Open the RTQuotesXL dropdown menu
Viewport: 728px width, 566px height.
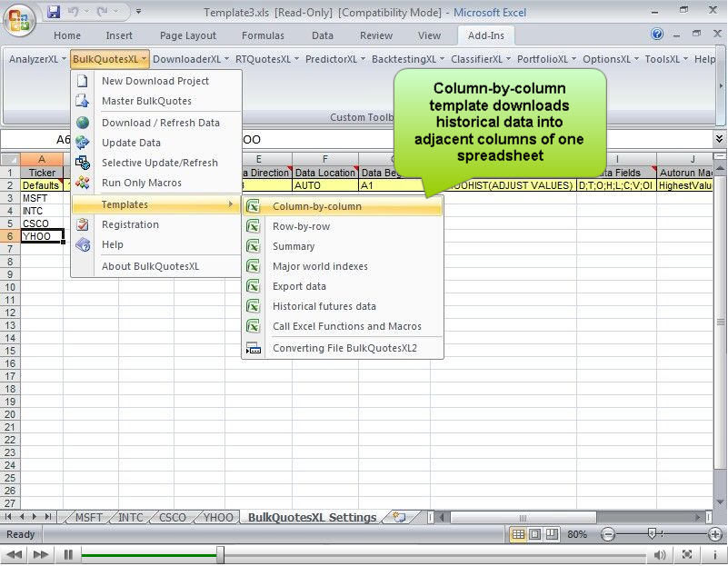coord(267,59)
